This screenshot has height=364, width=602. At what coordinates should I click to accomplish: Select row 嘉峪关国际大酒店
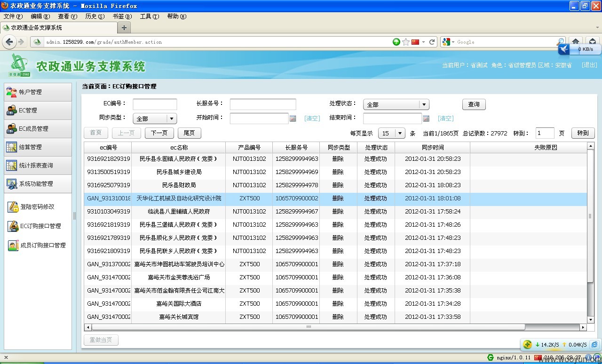pos(336,304)
